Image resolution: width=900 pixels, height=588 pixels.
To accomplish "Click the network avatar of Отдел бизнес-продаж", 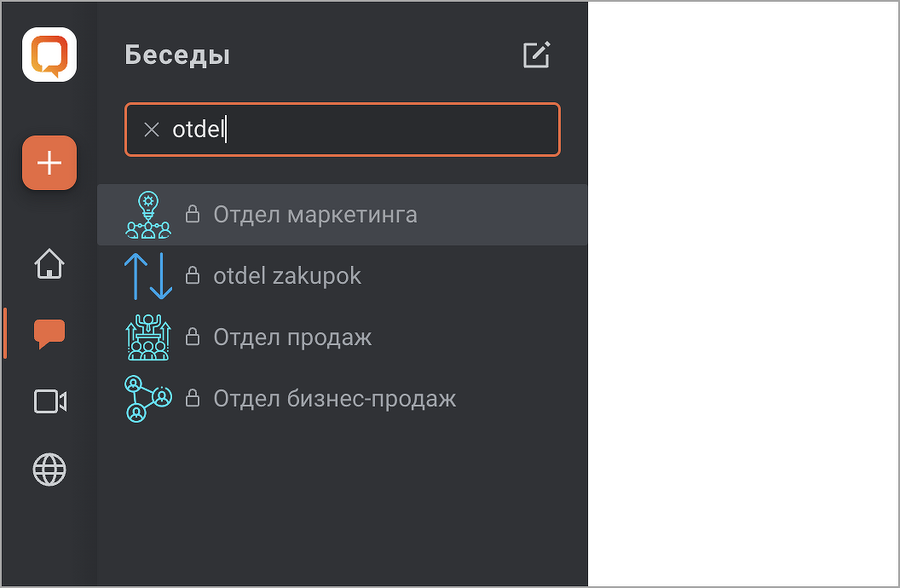I will pos(148,399).
